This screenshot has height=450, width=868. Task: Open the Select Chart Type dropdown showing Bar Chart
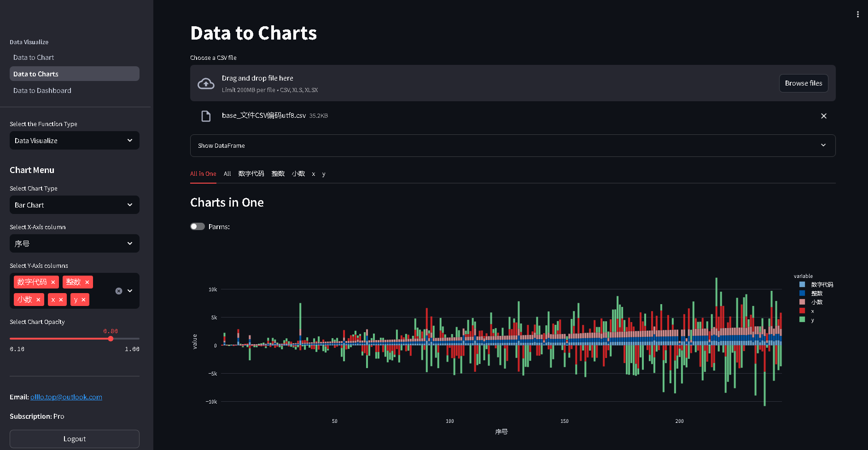point(74,205)
